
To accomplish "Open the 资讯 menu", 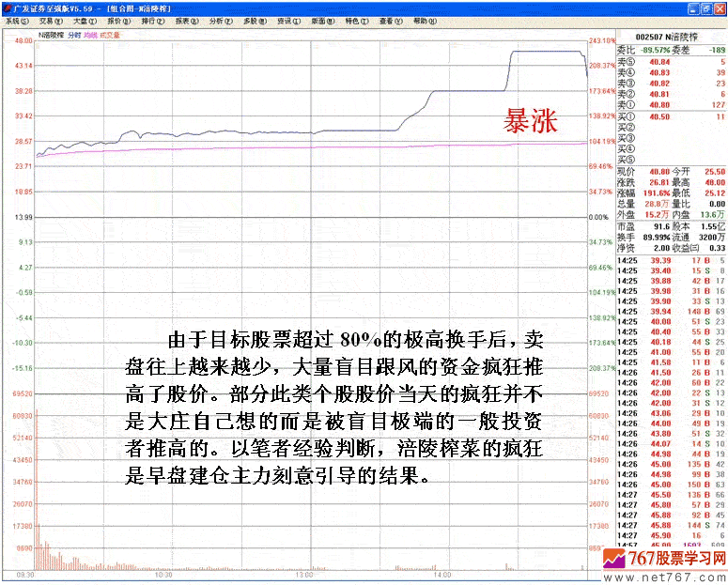I will point(287,19).
